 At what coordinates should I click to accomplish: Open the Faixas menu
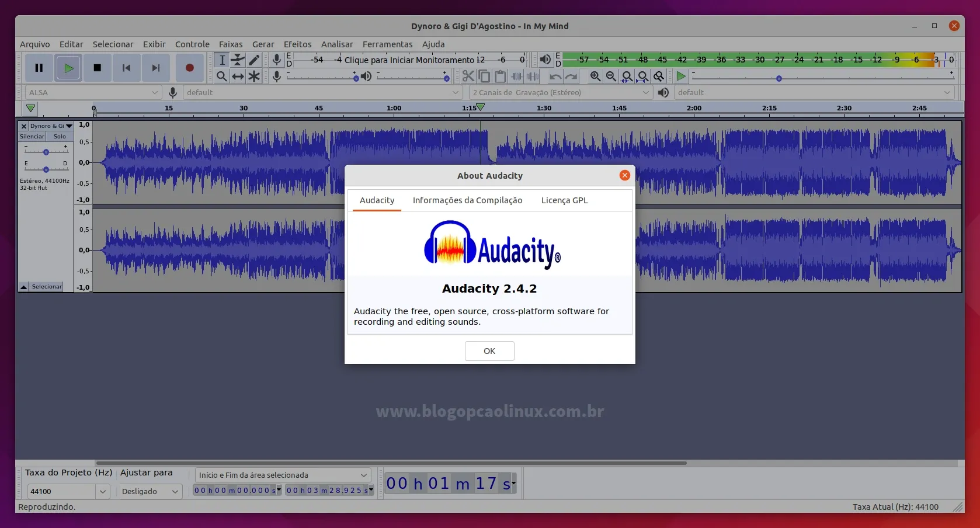point(231,44)
